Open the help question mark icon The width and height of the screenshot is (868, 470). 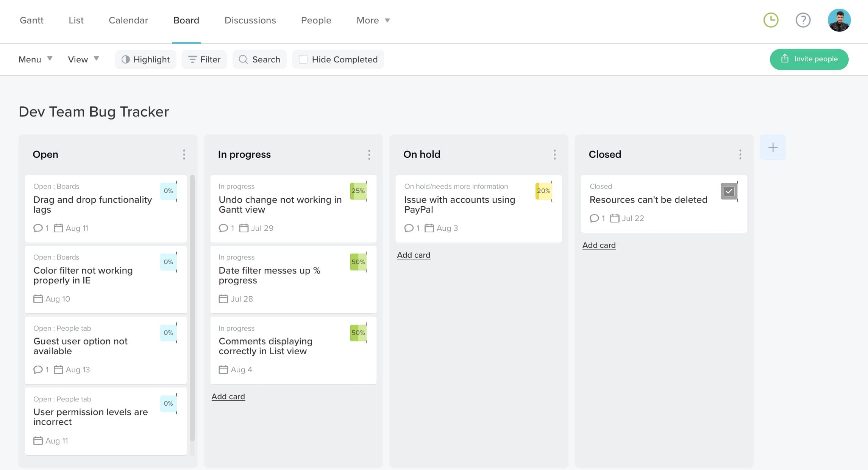(x=803, y=20)
